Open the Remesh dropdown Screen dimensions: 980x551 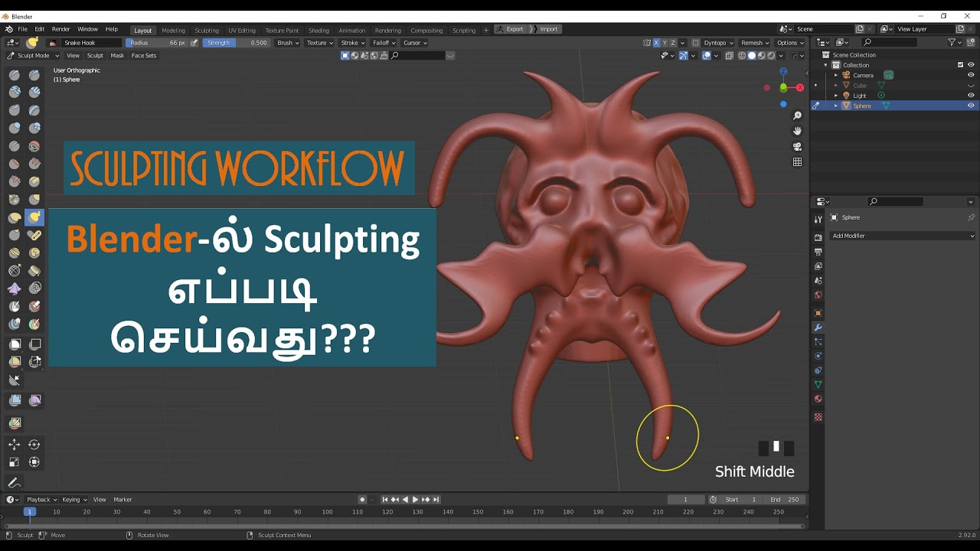pyautogui.click(x=755, y=43)
